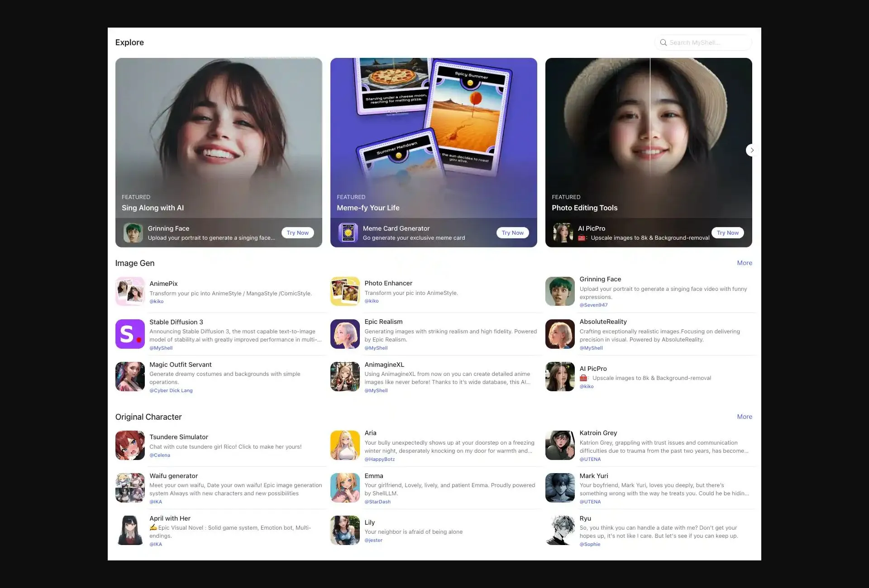Open the AnimePix image generator icon

pyautogui.click(x=130, y=291)
